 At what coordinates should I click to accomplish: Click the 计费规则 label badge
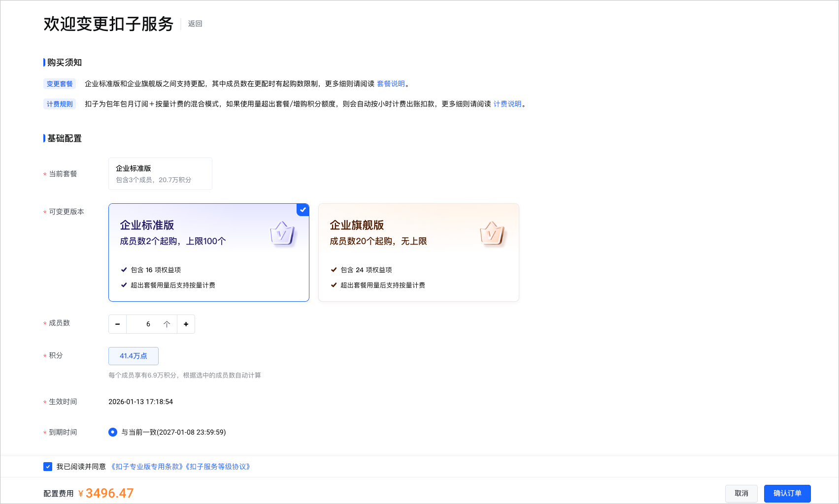tap(59, 104)
